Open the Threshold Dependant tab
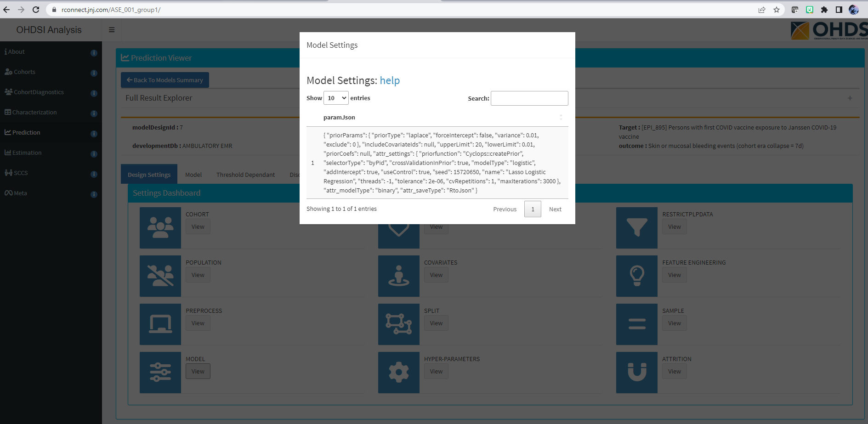868x424 pixels. pos(245,175)
